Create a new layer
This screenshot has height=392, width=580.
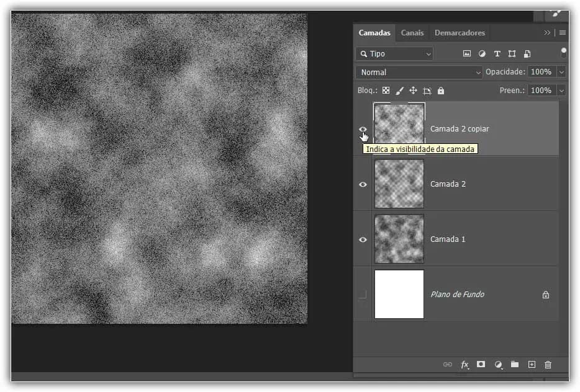(x=532, y=365)
